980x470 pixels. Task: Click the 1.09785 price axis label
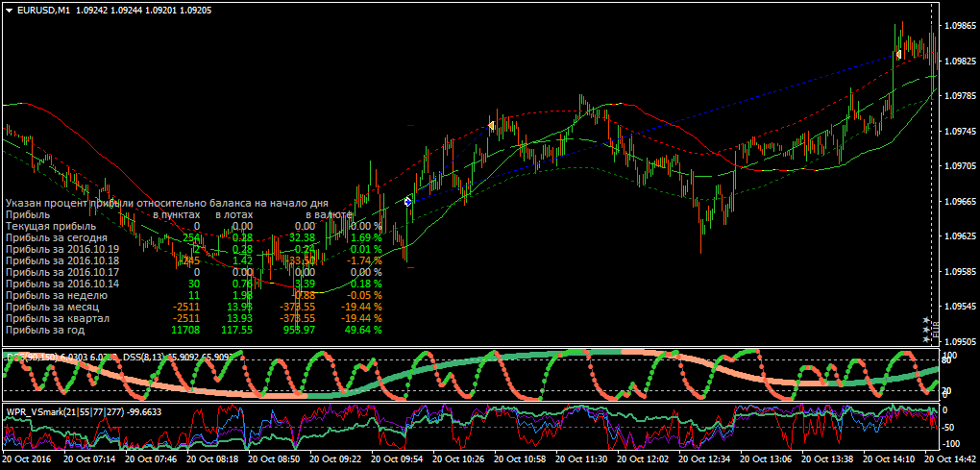click(x=960, y=96)
